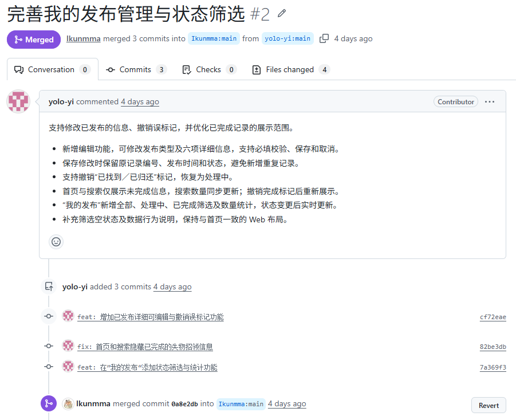Open commit 'fix: 首页和搜索隐藏已完成的失物招领信息'
Screen dimensions: 516x420
pos(145,347)
